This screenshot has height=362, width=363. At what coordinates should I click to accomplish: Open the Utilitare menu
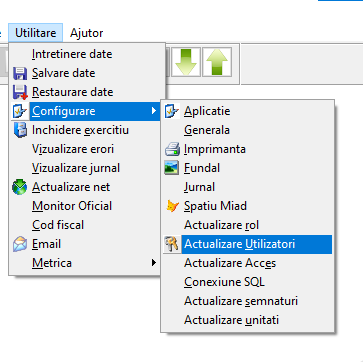pos(35,33)
